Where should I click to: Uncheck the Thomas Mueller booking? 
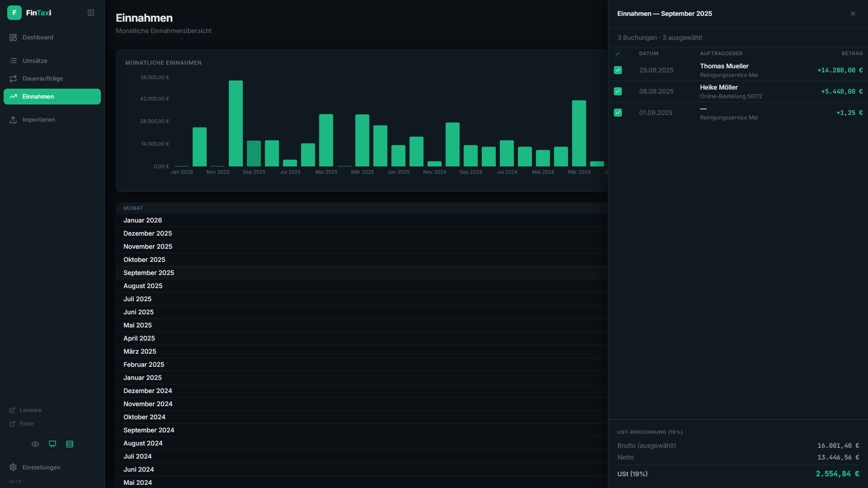click(618, 70)
